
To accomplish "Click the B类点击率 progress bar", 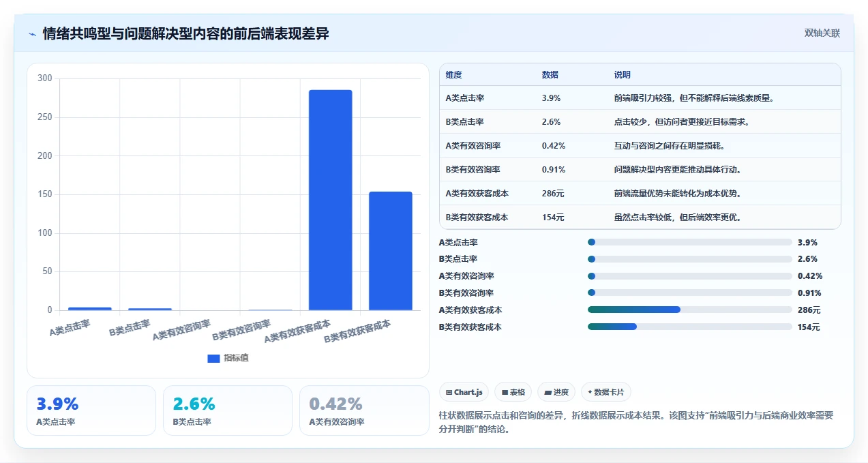I will tap(690, 259).
